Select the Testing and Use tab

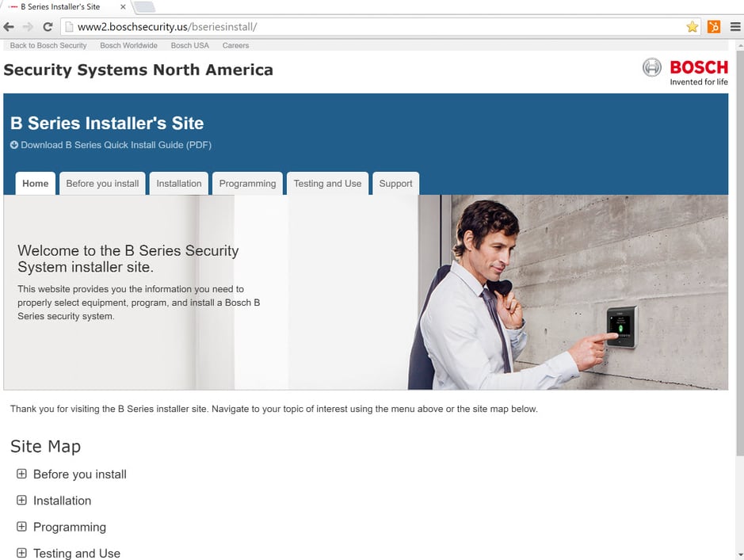tap(327, 184)
